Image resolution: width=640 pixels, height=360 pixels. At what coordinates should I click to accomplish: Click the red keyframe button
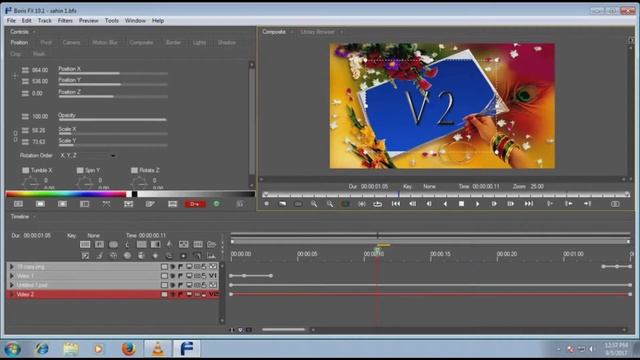[x=195, y=204]
